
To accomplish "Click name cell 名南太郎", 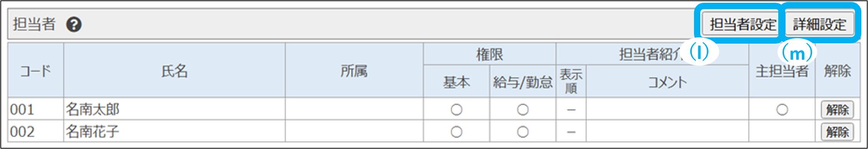I will coord(174,109).
